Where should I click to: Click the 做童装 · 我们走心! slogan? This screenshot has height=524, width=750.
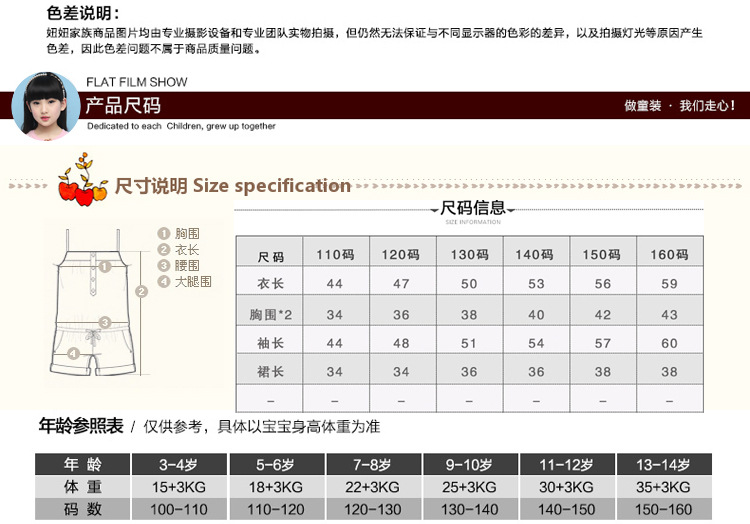pos(680,106)
